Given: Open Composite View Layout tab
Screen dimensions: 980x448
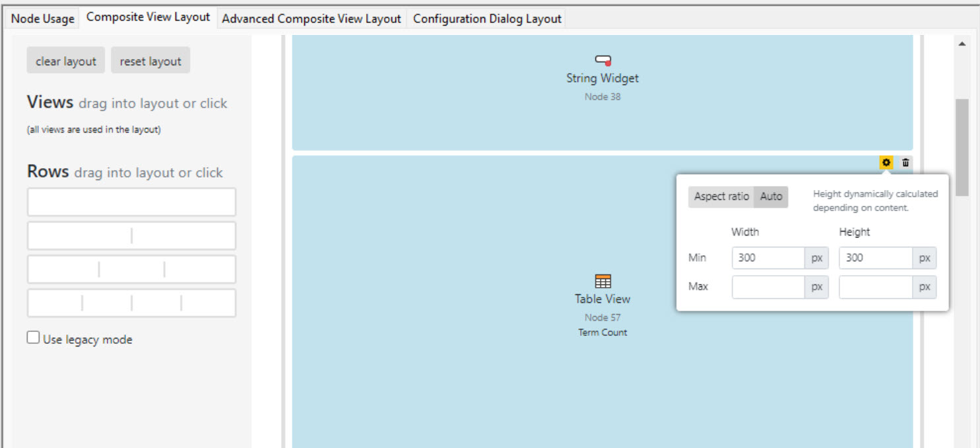Looking at the screenshot, I should coord(148,17).
